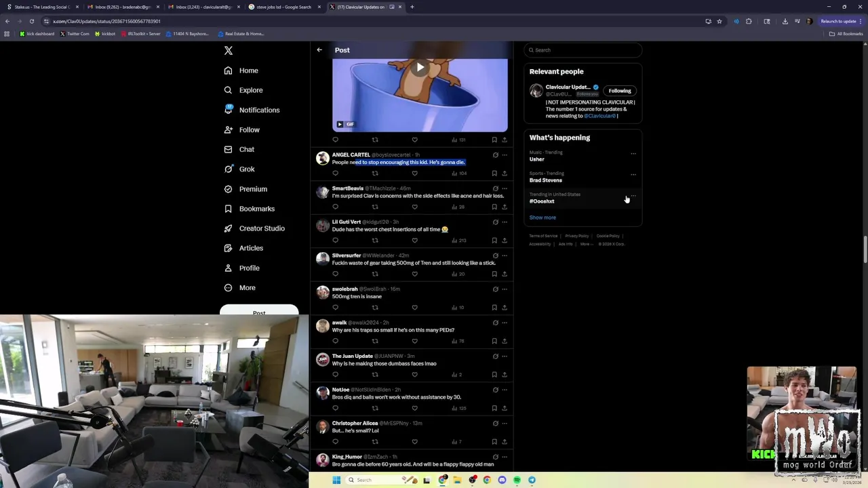
Task: Open Explore in sidebar
Action: pyautogui.click(x=243, y=90)
